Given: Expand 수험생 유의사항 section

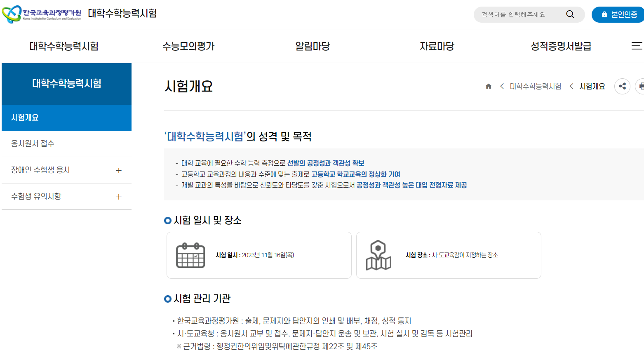Looking at the screenshot, I should (x=119, y=196).
